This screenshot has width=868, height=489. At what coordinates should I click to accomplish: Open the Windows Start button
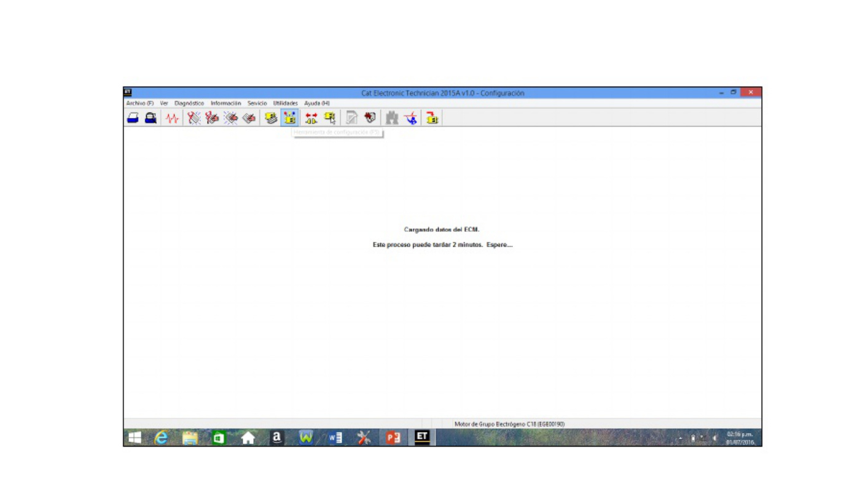click(135, 437)
